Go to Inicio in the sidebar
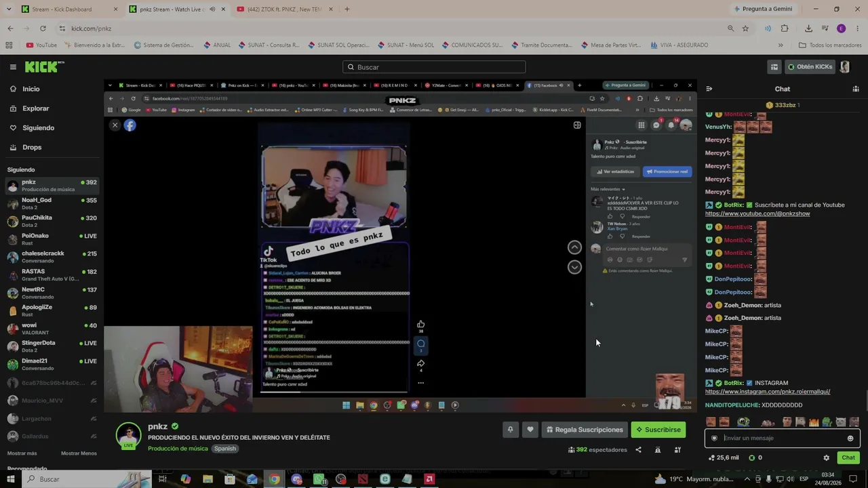Image resolution: width=868 pixels, height=488 pixels. click(x=31, y=89)
